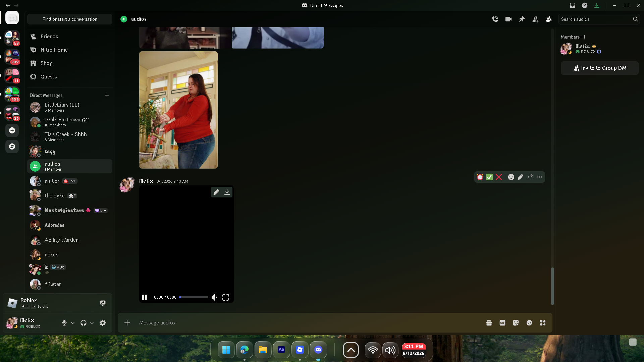Add friends to the audios DM
Image resolution: width=644 pixels, height=362 pixels.
click(x=535, y=19)
